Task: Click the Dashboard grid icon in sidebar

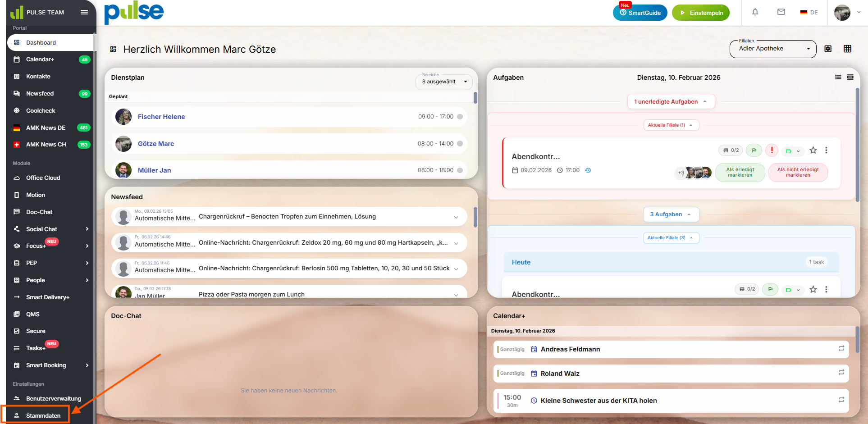Action: (17, 43)
